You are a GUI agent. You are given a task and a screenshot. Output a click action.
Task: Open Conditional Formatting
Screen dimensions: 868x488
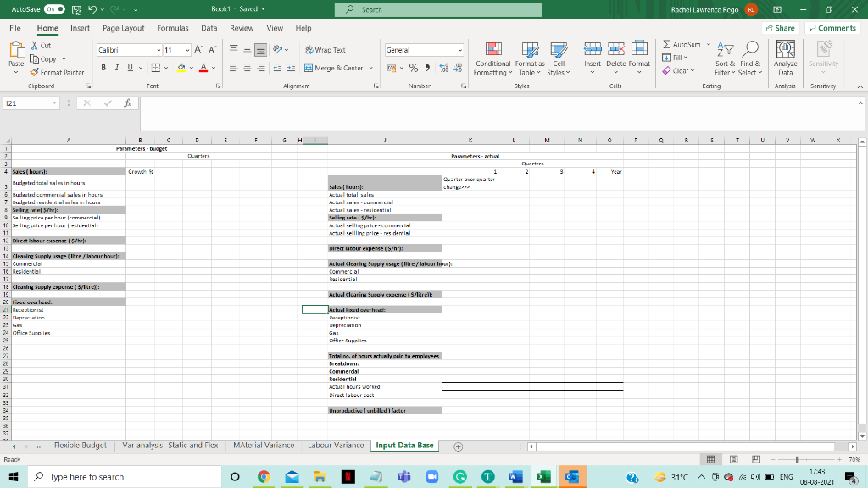click(x=492, y=58)
